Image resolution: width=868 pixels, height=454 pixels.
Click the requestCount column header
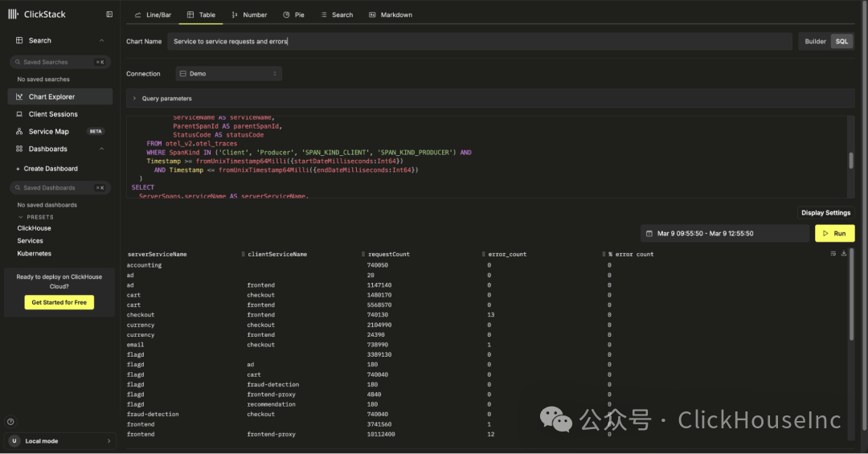pyautogui.click(x=389, y=254)
